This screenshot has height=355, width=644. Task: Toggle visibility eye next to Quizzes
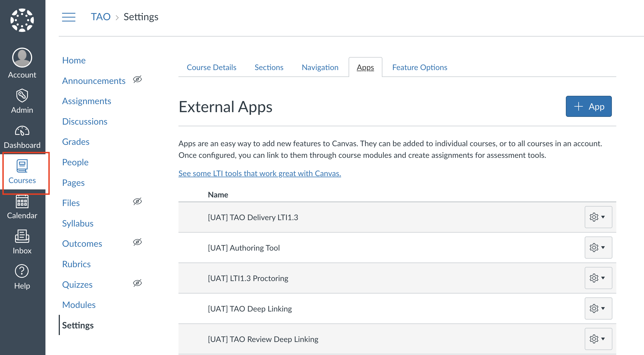point(137,283)
